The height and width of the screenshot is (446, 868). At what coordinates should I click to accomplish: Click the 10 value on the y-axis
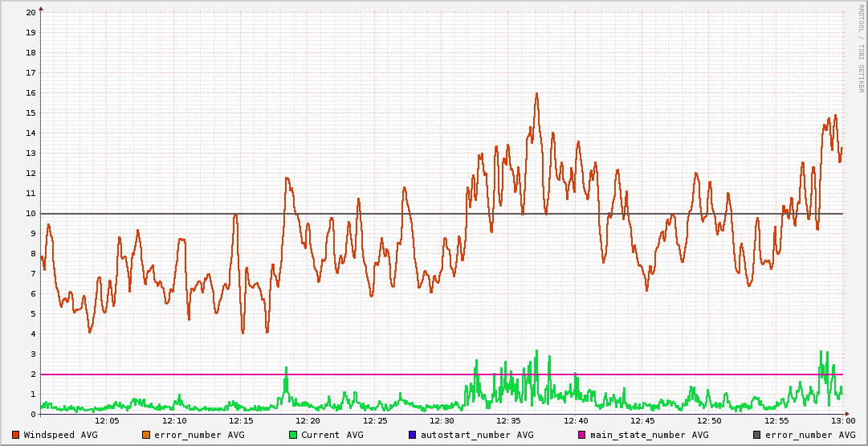click(x=31, y=214)
